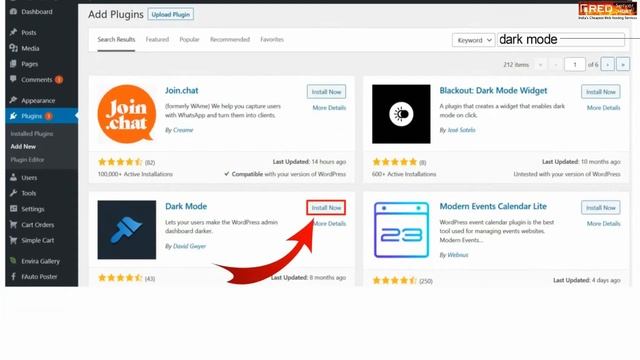The width and height of the screenshot is (640, 360).
Task: Go to last results page
Action: click(x=623, y=64)
